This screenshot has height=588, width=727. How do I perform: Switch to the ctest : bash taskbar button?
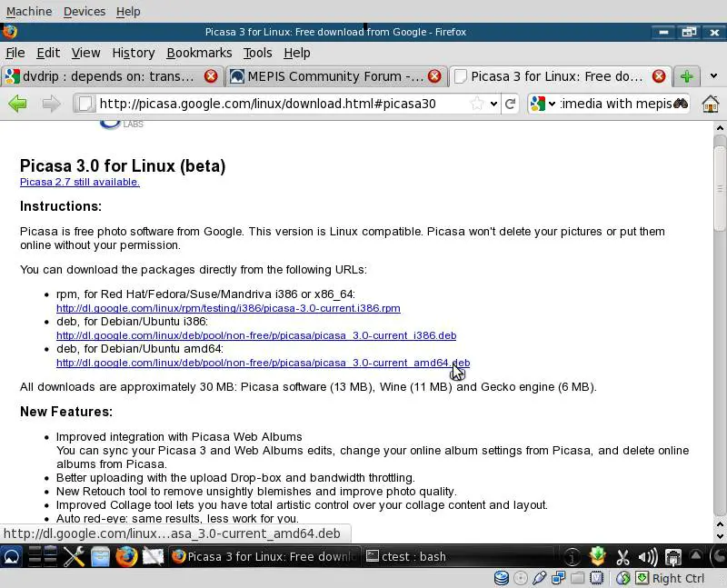coord(456,556)
